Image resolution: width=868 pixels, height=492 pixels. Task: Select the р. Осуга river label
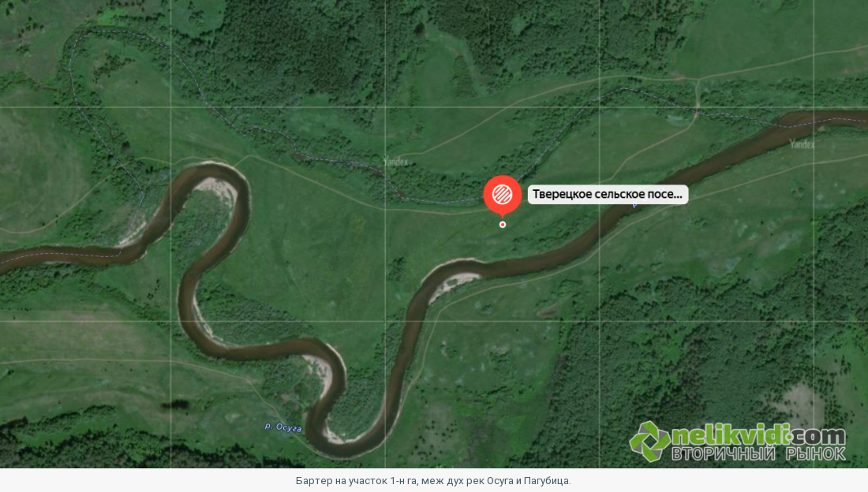click(282, 427)
